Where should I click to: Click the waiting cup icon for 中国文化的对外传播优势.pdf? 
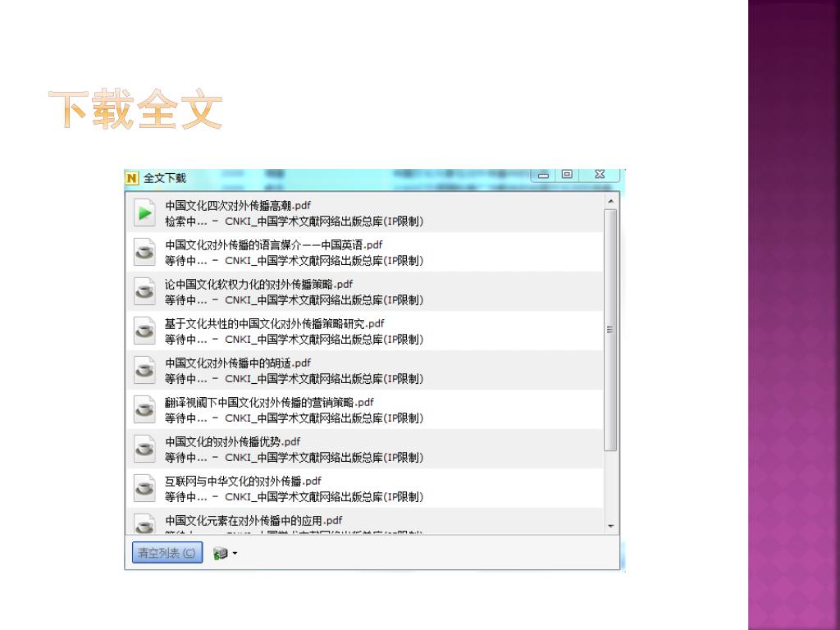click(x=144, y=449)
